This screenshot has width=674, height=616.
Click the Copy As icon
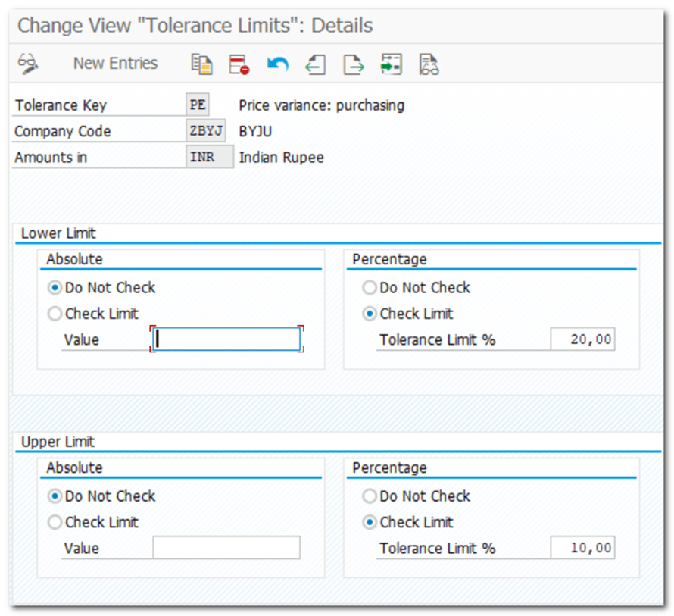click(x=201, y=64)
